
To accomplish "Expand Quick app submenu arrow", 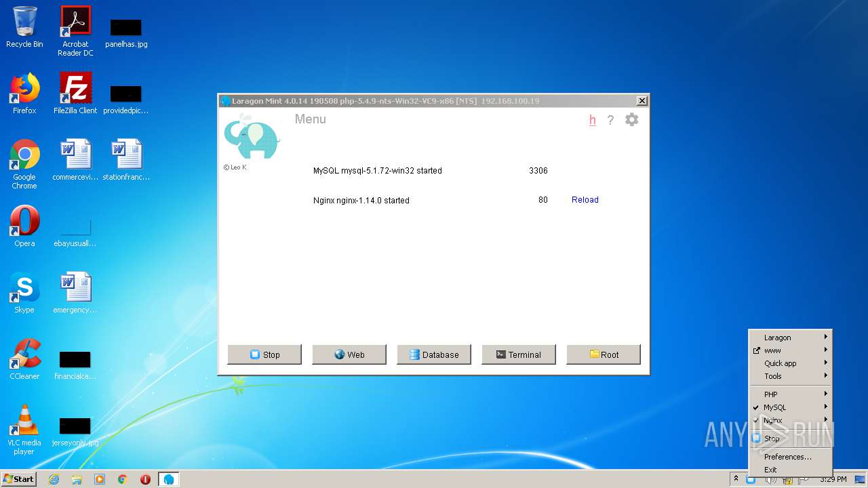I will pos(826,363).
